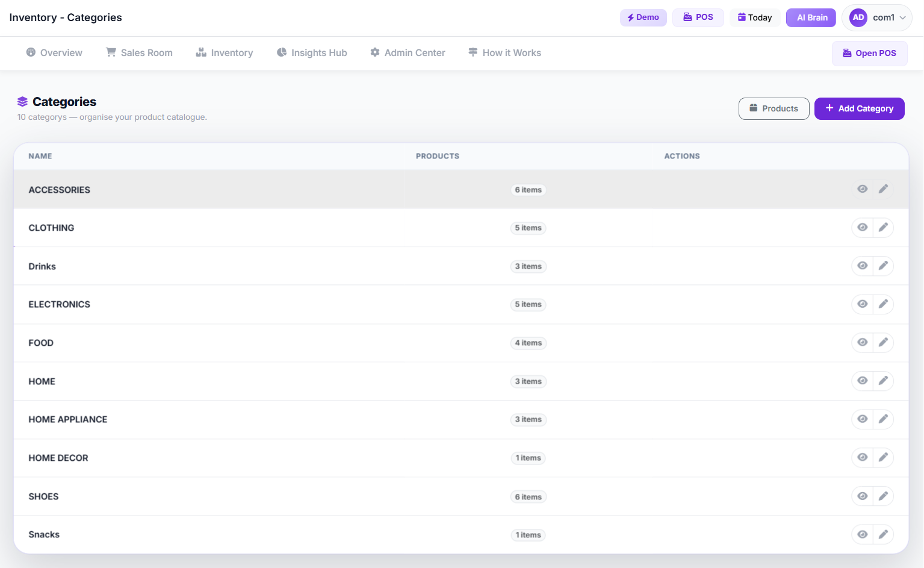Click the ELECTRONICS '5 items' badge
This screenshot has width=924, height=568.
529,304
